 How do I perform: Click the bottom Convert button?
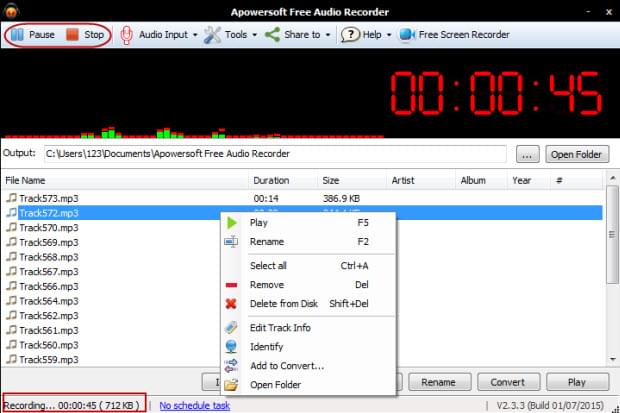pos(508,382)
